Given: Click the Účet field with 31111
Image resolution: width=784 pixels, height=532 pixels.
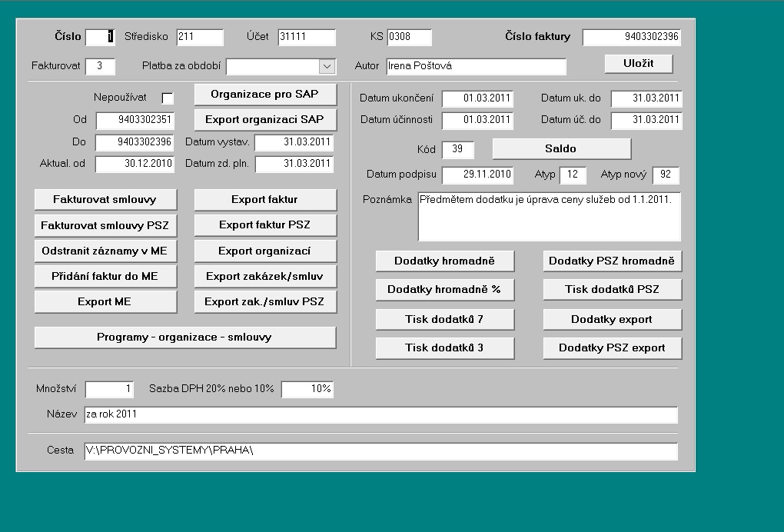Looking at the screenshot, I should 307,37.
